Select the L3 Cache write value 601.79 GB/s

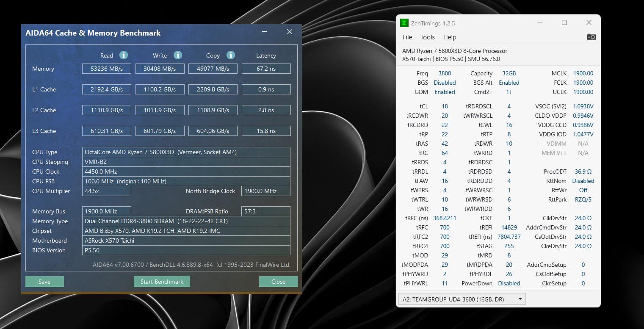pos(160,131)
